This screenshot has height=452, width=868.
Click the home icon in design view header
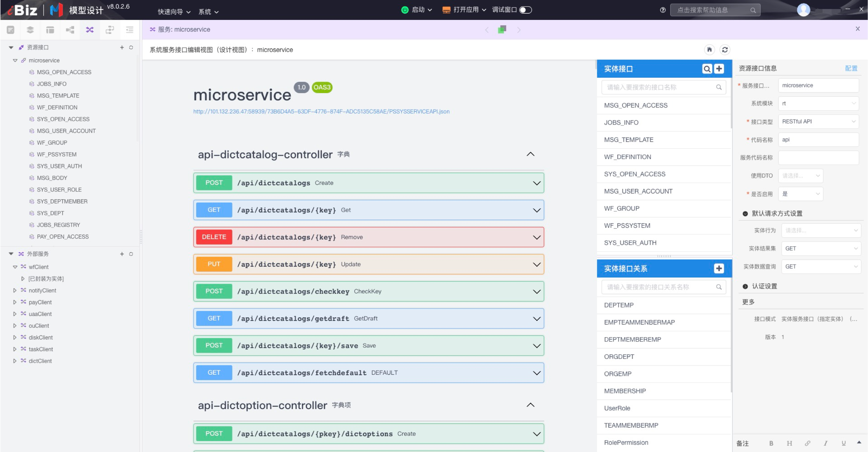pyautogui.click(x=709, y=50)
